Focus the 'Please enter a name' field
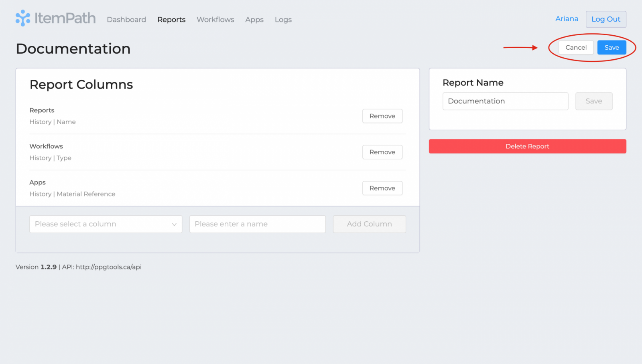The width and height of the screenshot is (642, 364). tap(257, 224)
